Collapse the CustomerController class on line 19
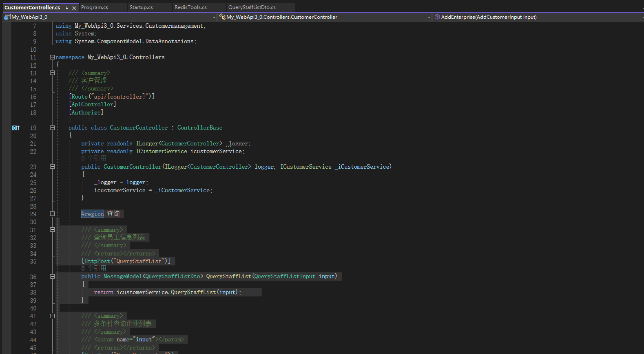Screen dimensions: 644x354 [52, 128]
